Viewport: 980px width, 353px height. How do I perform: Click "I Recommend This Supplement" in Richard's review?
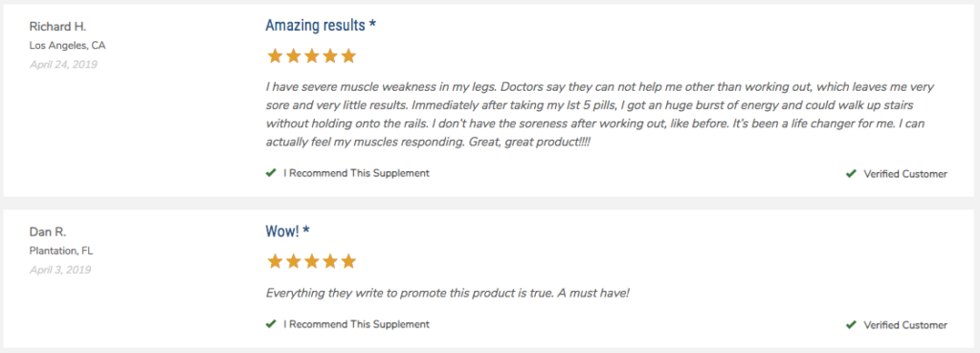(356, 173)
